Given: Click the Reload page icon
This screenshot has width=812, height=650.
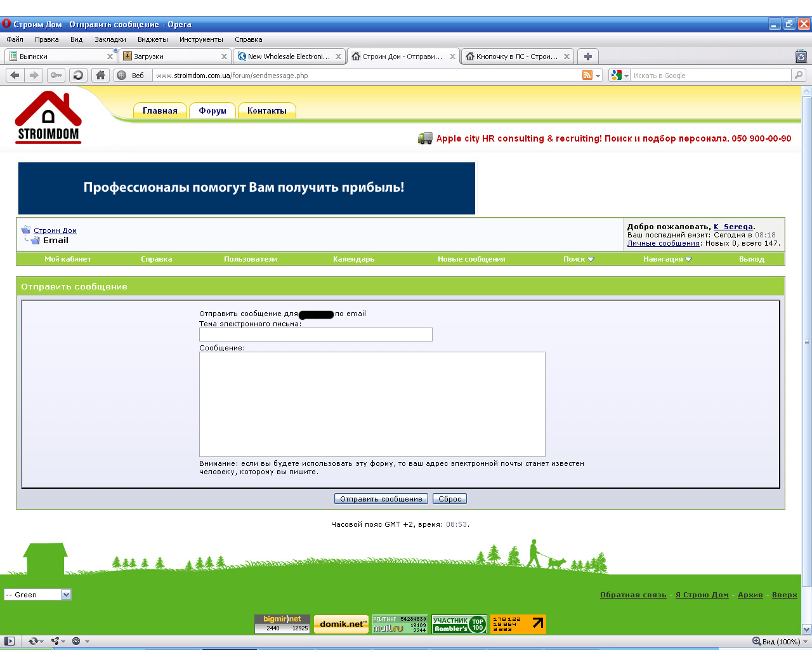Looking at the screenshot, I should pos(79,75).
